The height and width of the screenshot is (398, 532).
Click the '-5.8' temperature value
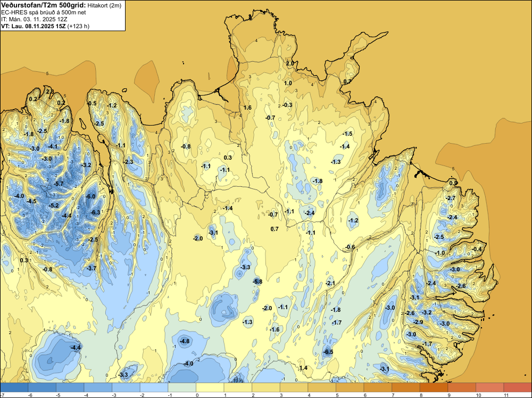(x=257, y=281)
